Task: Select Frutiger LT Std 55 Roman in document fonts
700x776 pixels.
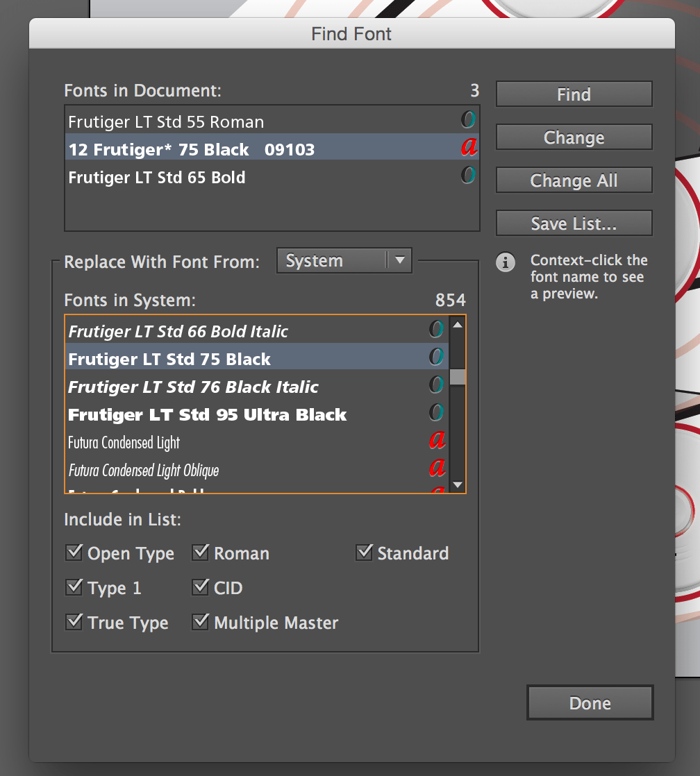Action: coord(167,122)
